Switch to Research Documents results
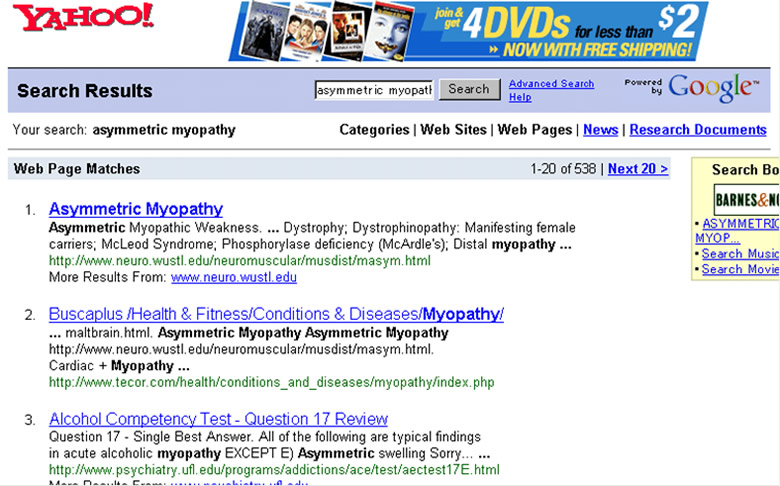 (x=698, y=130)
